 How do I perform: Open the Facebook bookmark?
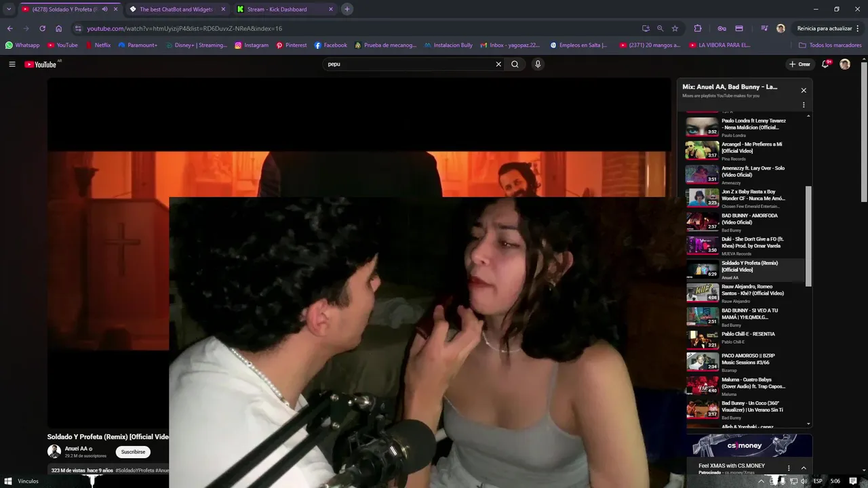tap(331, 45)
